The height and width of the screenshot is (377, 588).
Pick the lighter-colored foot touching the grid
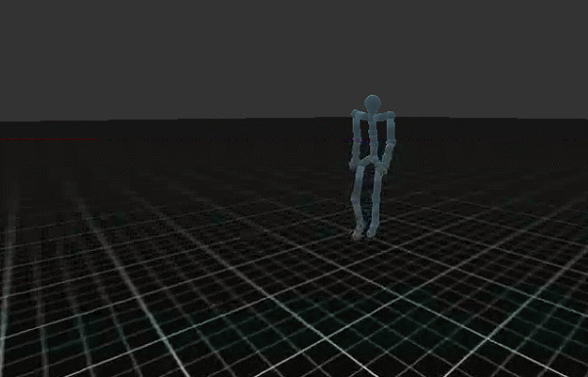pyautogui.click(x=357, y=234)
